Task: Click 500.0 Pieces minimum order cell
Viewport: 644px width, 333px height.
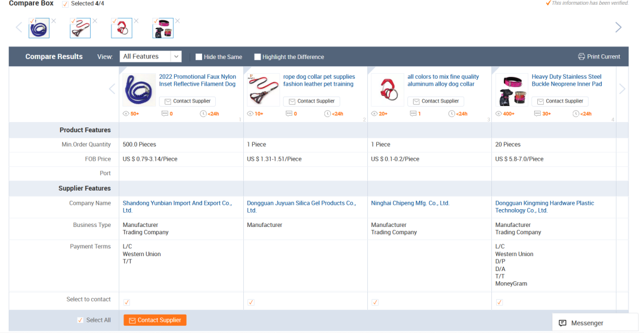Action: pos(139,144)
